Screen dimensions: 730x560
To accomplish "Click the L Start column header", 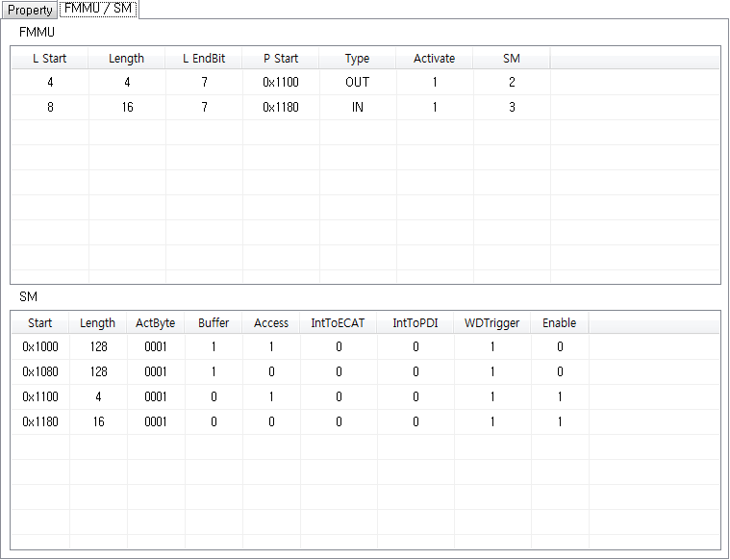I will pos(49,59).
